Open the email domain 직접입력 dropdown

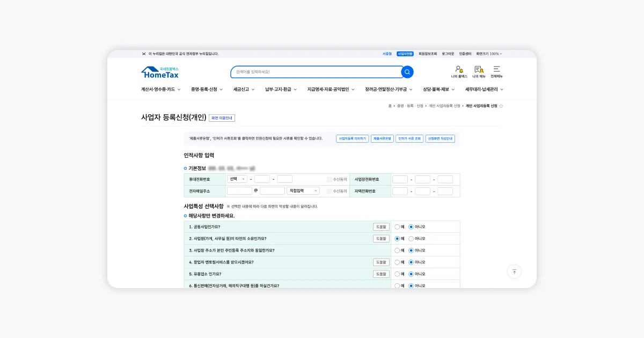tap(303, 191)
